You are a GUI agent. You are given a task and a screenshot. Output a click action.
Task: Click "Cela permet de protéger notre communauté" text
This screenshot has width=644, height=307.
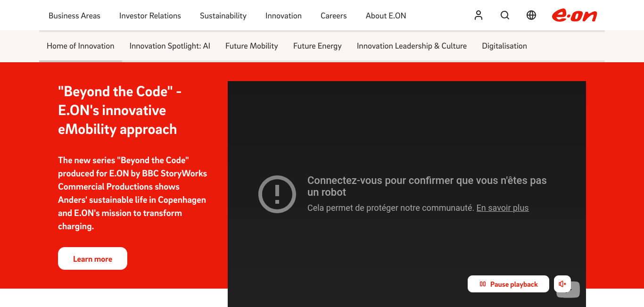[x=391, y=208]
